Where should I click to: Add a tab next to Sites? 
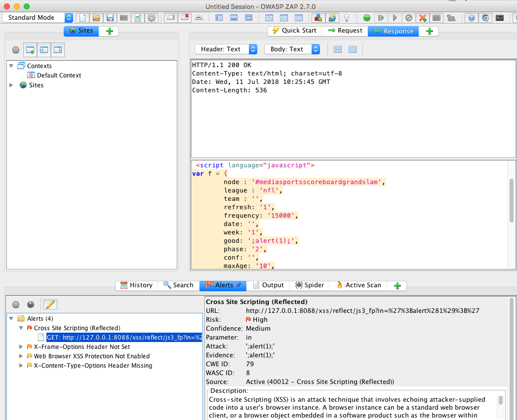(x=110, y=31)
